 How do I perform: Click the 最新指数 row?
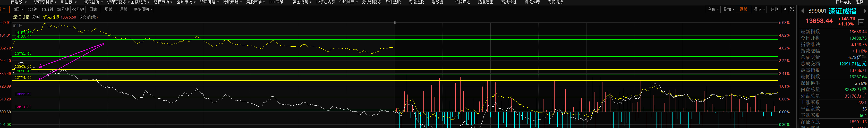[833, 32]
